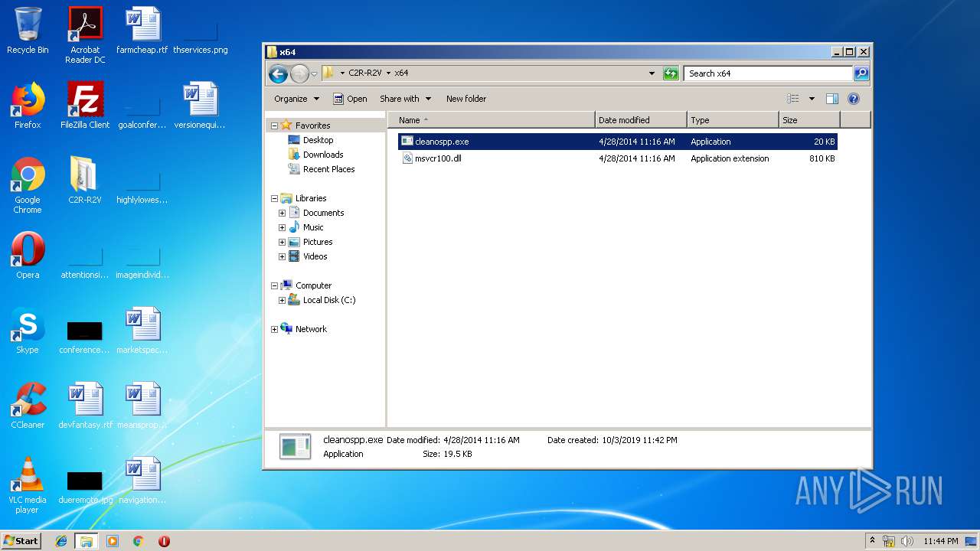Select the cleanospp.exe file
Screen dimensions: 980x551
click(x=617, y=142)
